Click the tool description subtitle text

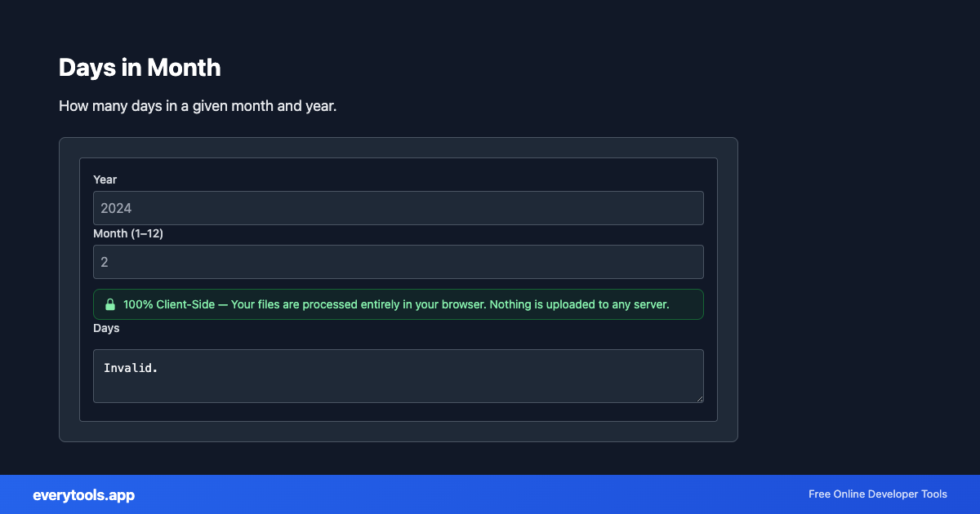[x=198, y=106]
